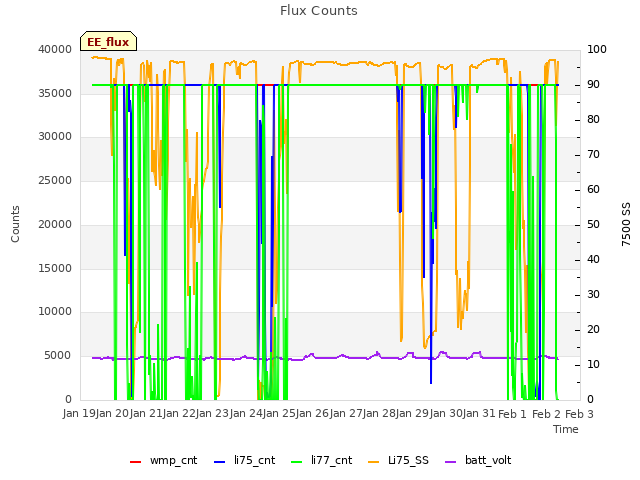Click the 80 right axis tick label
640x480 pixels.
click(593, 120)
